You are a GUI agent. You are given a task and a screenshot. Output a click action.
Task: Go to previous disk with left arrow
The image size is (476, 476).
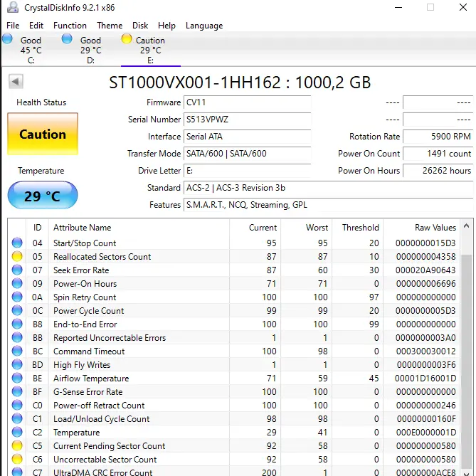(x=16, y=81)
